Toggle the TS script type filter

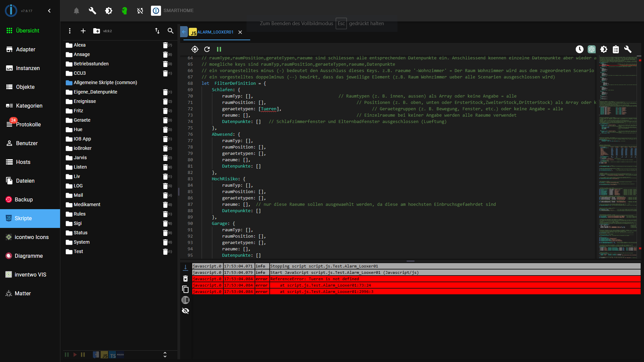coord(113,355)
